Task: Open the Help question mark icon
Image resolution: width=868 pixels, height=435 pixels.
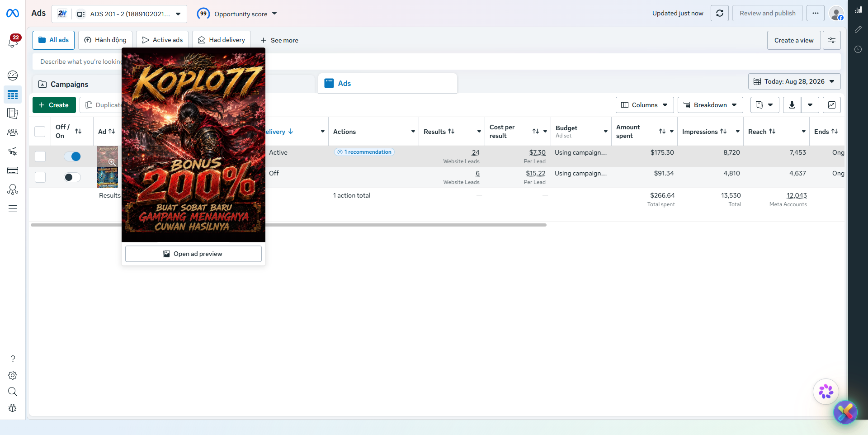Action: point(13,359)
